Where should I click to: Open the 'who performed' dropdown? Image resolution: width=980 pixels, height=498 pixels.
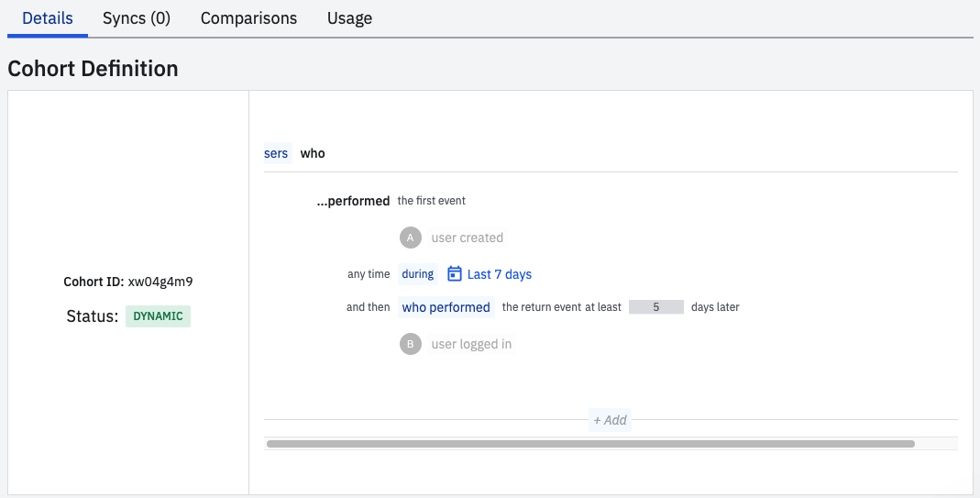point(446,307)
